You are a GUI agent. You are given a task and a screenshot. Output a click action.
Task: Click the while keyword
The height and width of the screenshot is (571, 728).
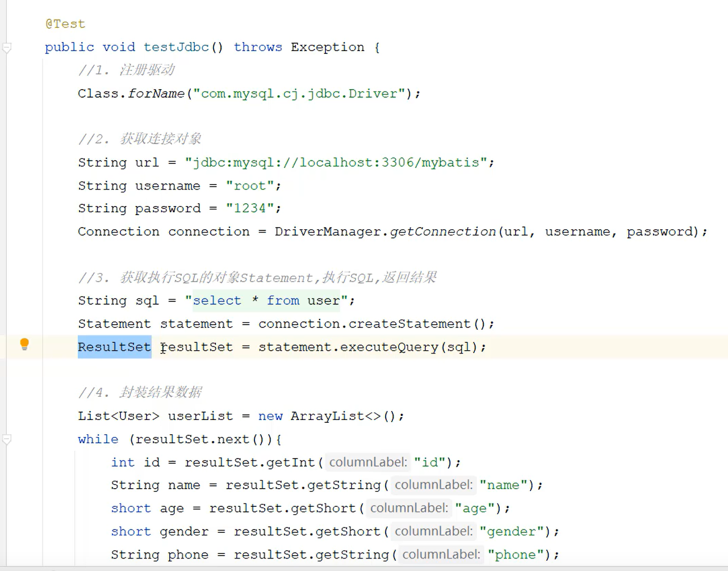(x=98, y=439)
